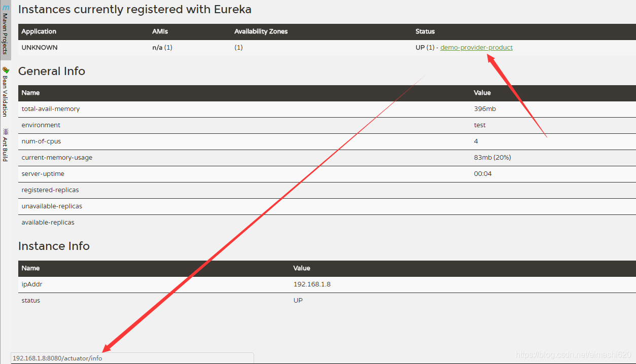Select the total-avail-memory row name
This screenshot has height=364, width=636.
pyautogui.click(x=51, y=108)
